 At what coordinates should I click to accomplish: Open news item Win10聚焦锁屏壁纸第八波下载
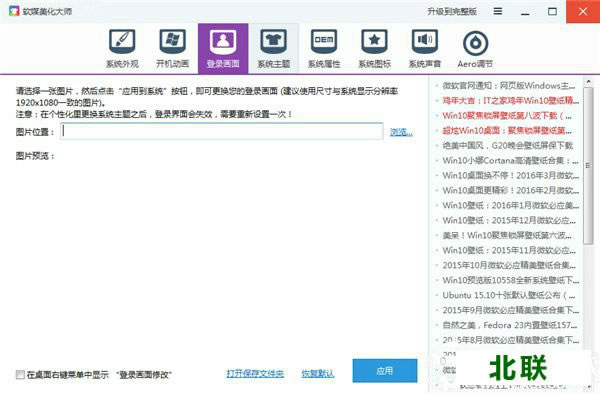click(x=507, y=116)
